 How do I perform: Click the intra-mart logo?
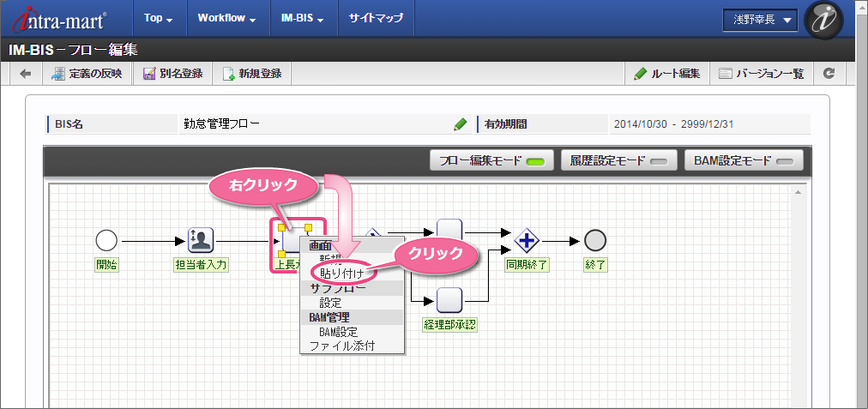(59, 18)
